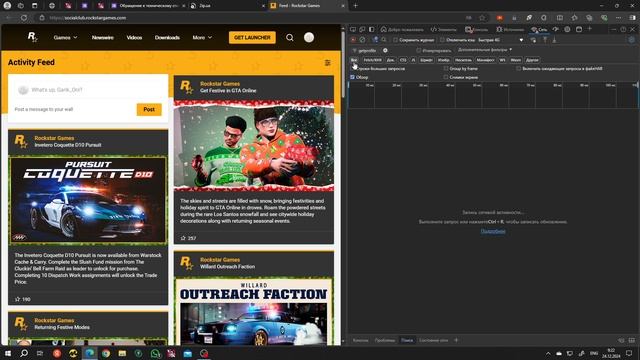Bookmark this page with the star icon
The width and height of the screenshot is (640, 360).
click(x=482, y=18)
